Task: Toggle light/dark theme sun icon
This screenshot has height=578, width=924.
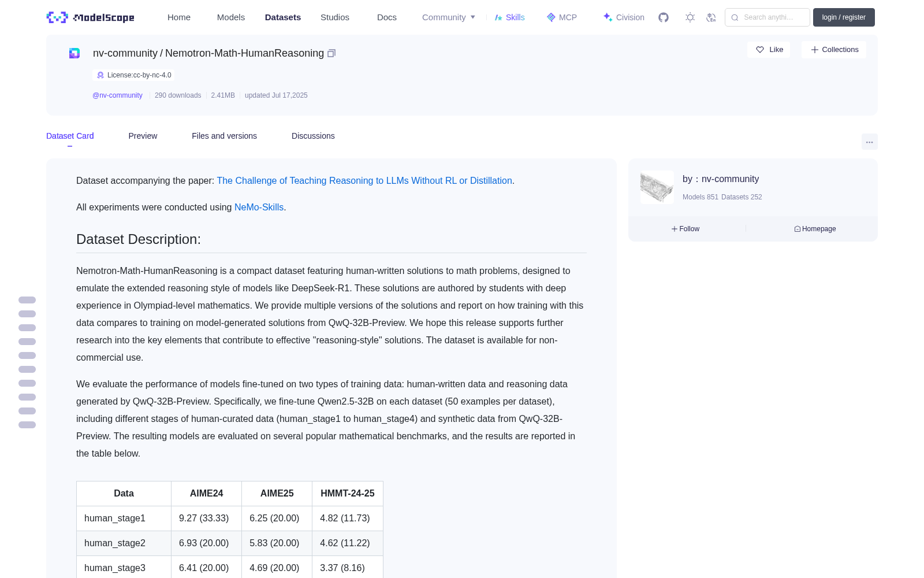Action: click(690, 17)
